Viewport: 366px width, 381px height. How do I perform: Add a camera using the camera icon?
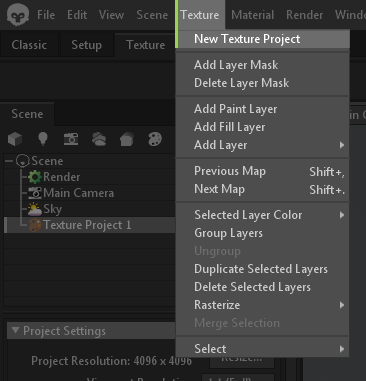[x=71, y=139]
